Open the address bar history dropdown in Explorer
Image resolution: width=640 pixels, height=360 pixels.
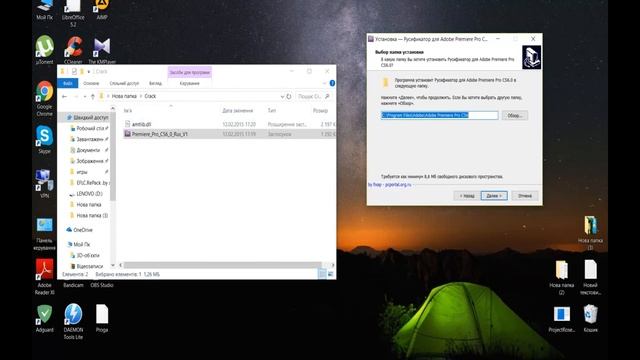click(282, 96)
